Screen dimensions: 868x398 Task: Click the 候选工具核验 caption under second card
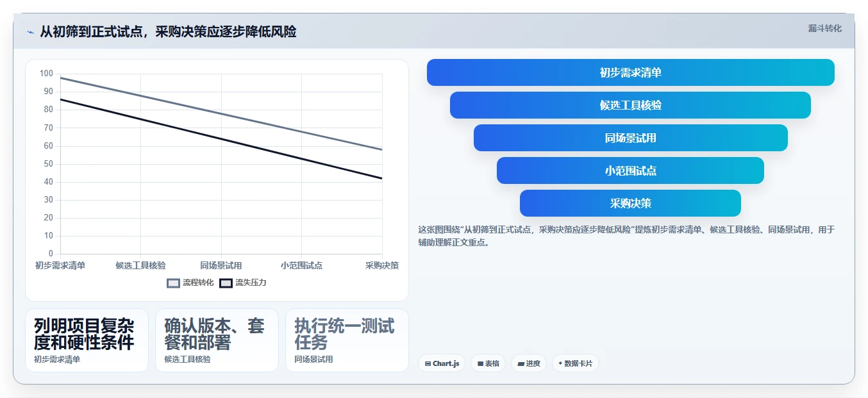(187, 360)
